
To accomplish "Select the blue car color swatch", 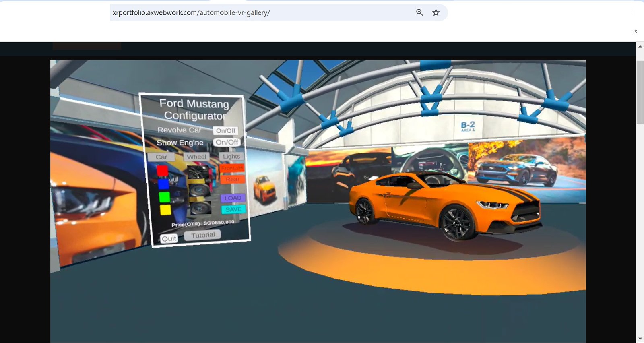I will coord(163,184).
